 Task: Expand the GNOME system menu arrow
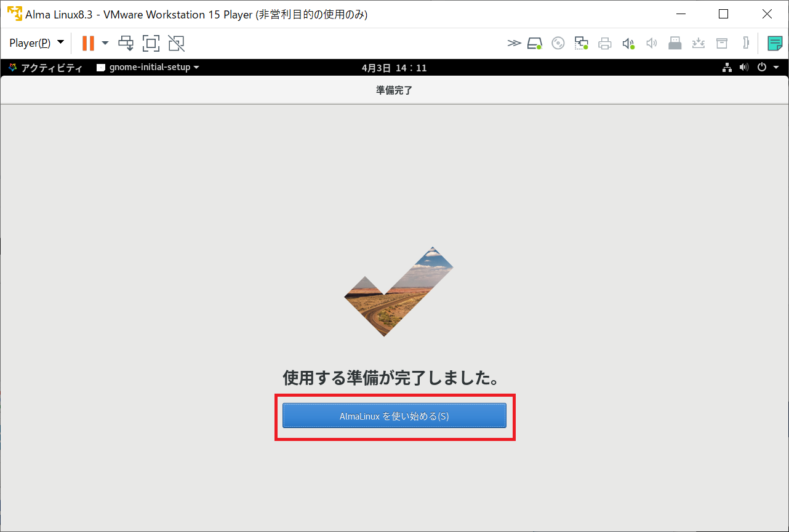tap(775, 68)
